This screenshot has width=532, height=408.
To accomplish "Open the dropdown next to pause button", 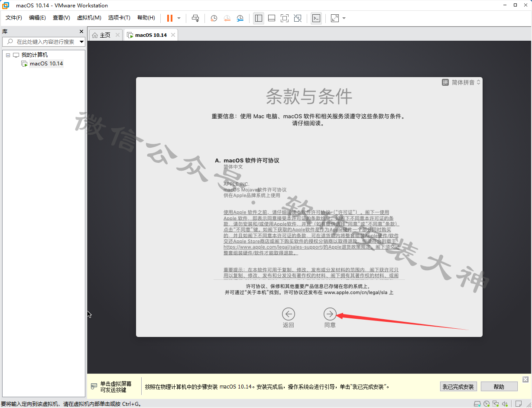I will [179, 18].
